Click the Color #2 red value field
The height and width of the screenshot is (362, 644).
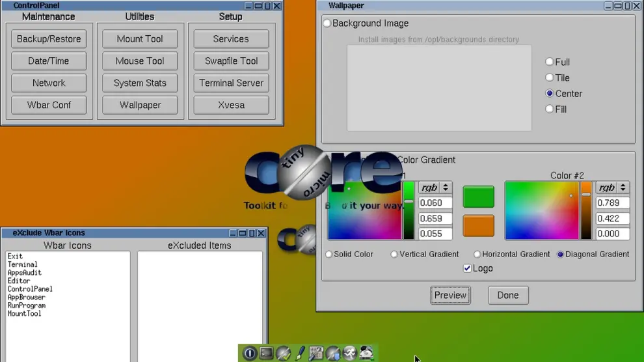click(x=612, y=203)
